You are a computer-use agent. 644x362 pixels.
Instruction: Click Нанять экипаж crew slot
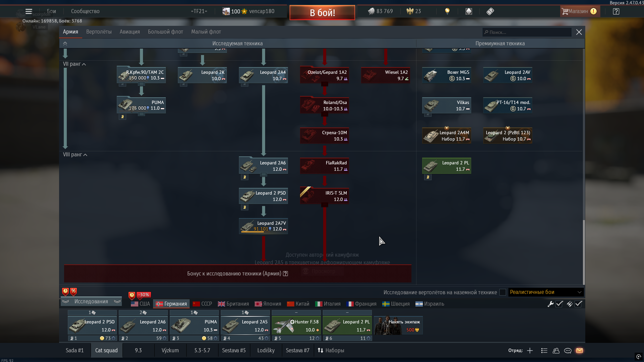[398, 325]
